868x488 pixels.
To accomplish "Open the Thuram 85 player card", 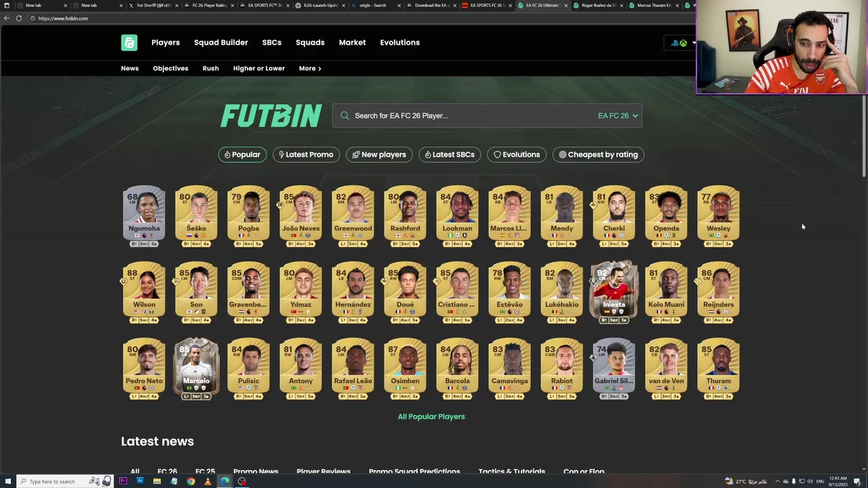I will pyautogui.click(x=718, y=368).
